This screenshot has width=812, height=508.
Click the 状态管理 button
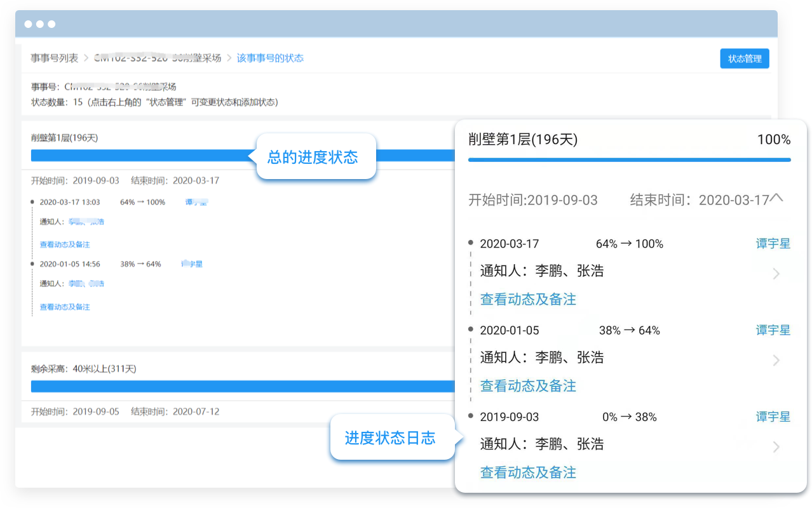pos(744,58)
